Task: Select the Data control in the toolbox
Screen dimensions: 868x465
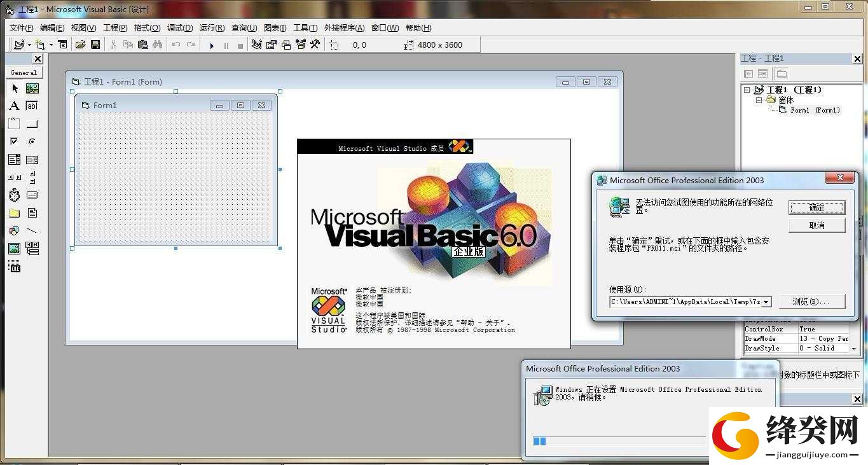Action: [x=32, y=249]
